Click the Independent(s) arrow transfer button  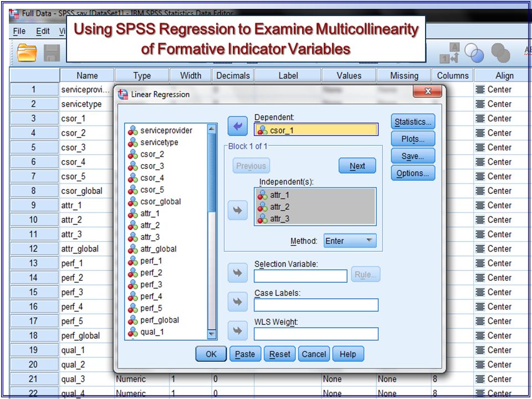(238, 210)
